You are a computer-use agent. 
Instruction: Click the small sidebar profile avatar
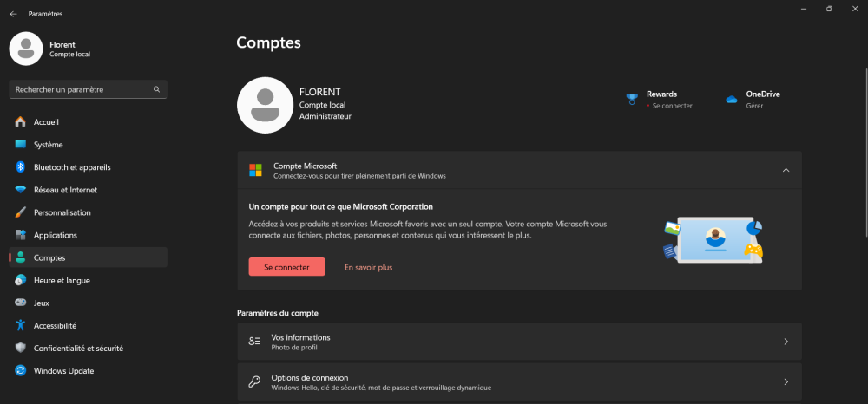coord(26,49)
